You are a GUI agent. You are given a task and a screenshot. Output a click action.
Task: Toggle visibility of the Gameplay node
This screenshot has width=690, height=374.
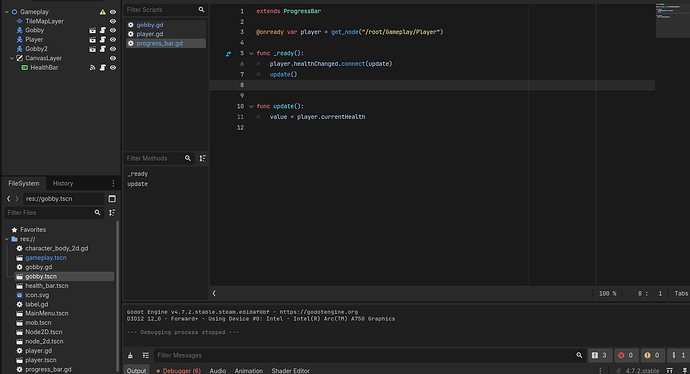coord(113,12)
